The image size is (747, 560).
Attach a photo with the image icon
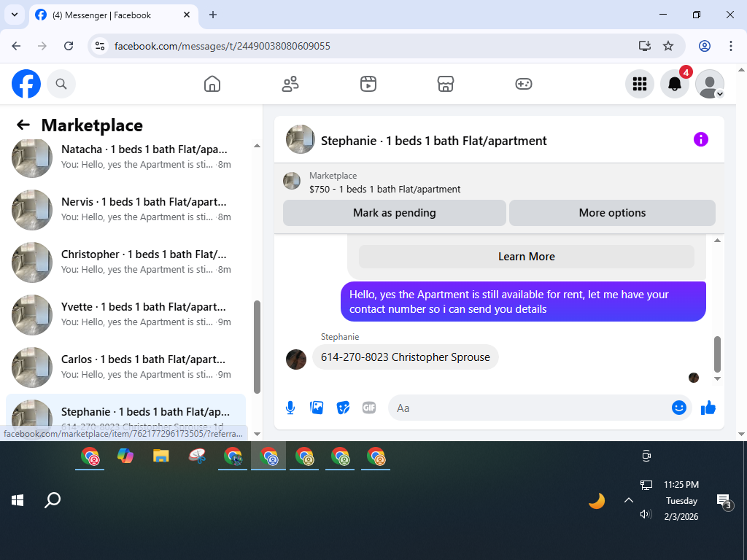pyautogui.click(x=317, y=408)
